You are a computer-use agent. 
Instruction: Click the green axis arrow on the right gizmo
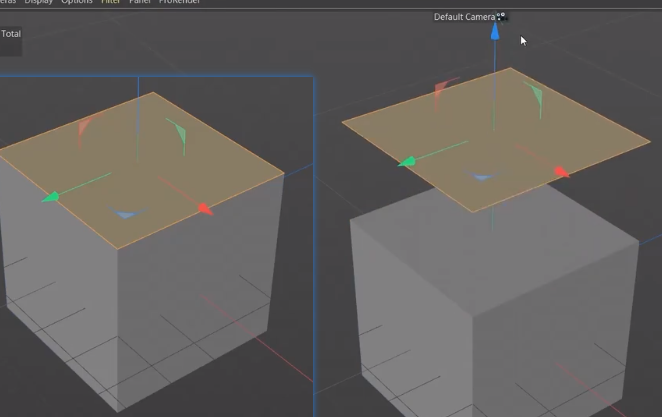[407, 162]
